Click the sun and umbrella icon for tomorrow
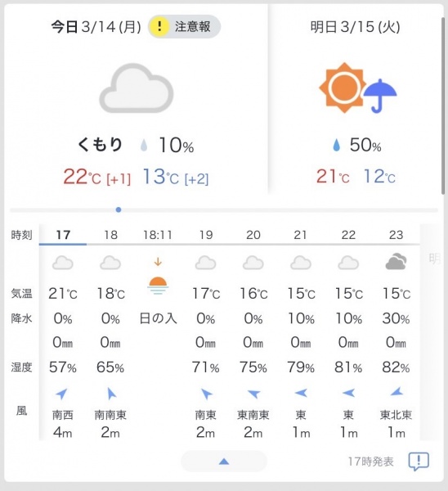448x491 pixels. [x=358, y=88]
